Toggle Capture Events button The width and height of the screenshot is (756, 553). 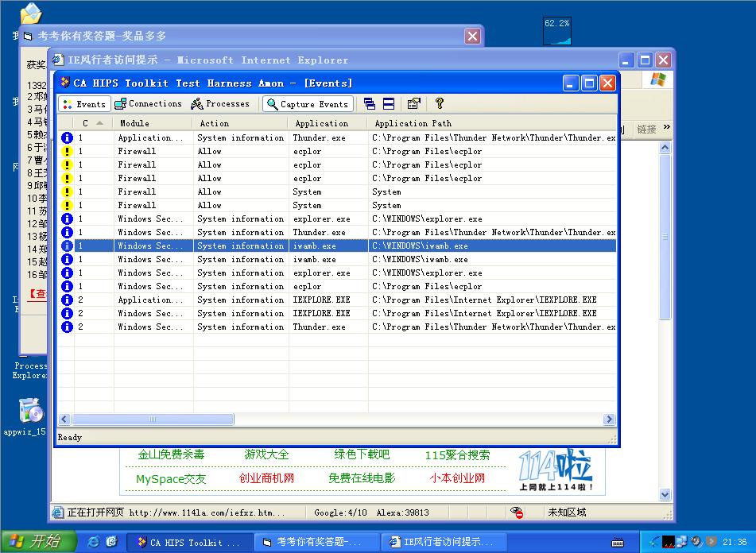[308, 104]
